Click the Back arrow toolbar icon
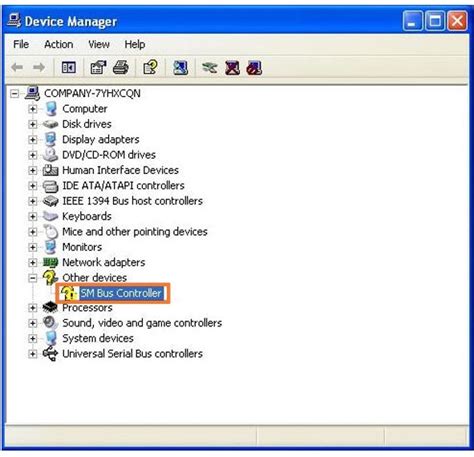This screenshot has width=474, height=457. click(x=17, y=68)
